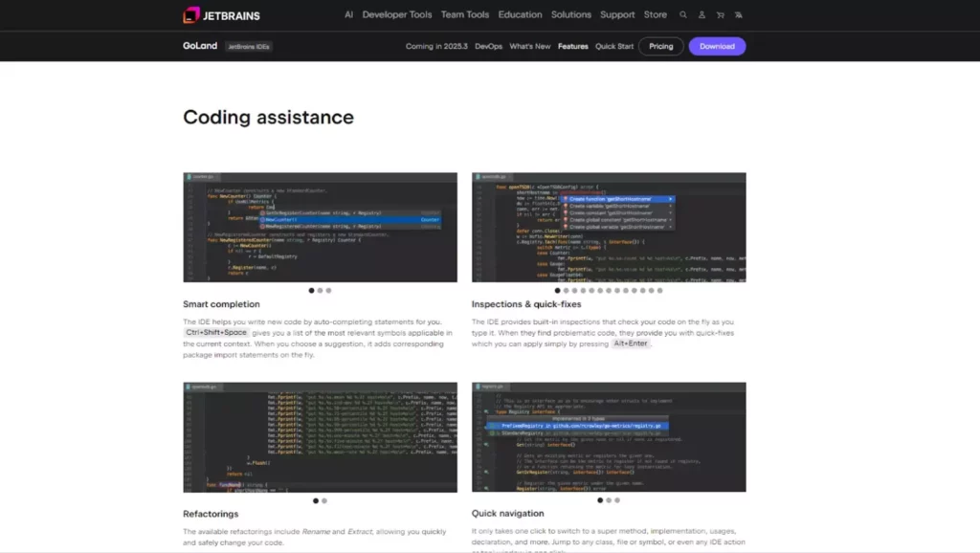This screenshot has width=980, height=553.
Task: Expand the Team Tools menu
Action: point(464,15)
